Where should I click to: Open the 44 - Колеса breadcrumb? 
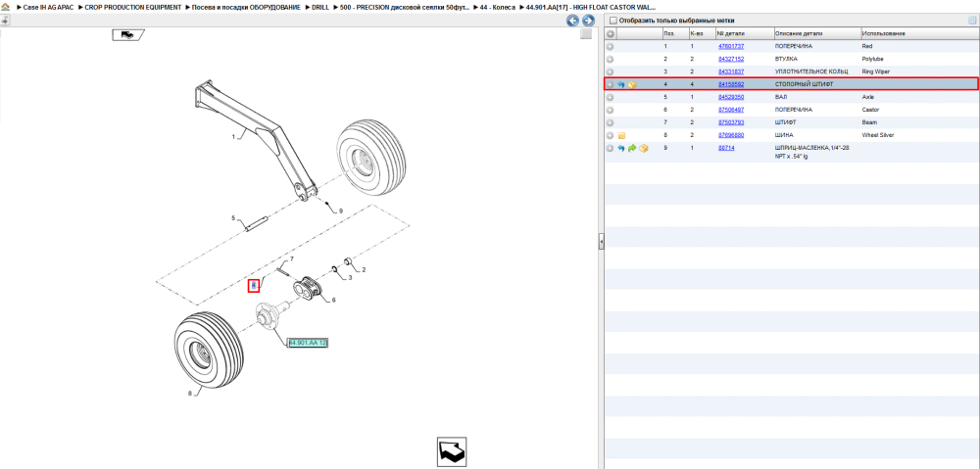498,7
